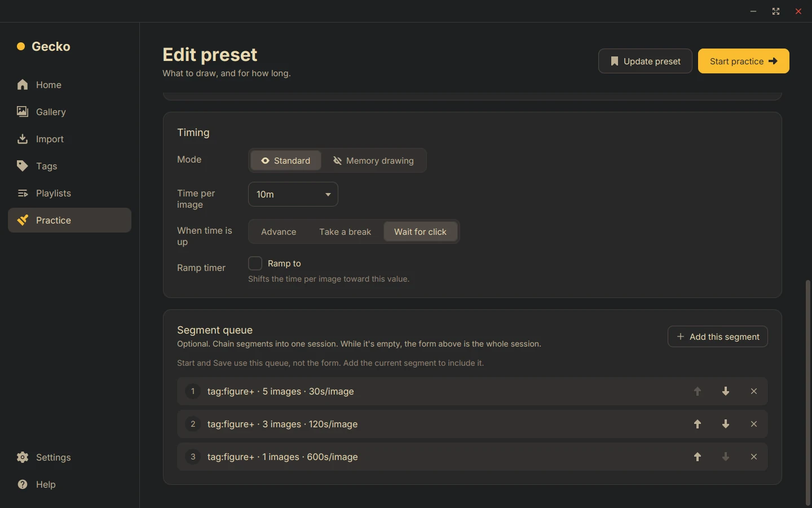Open Settings
Image resolution: width=812 pixels, height=508 pixels.
coord(69,457)
